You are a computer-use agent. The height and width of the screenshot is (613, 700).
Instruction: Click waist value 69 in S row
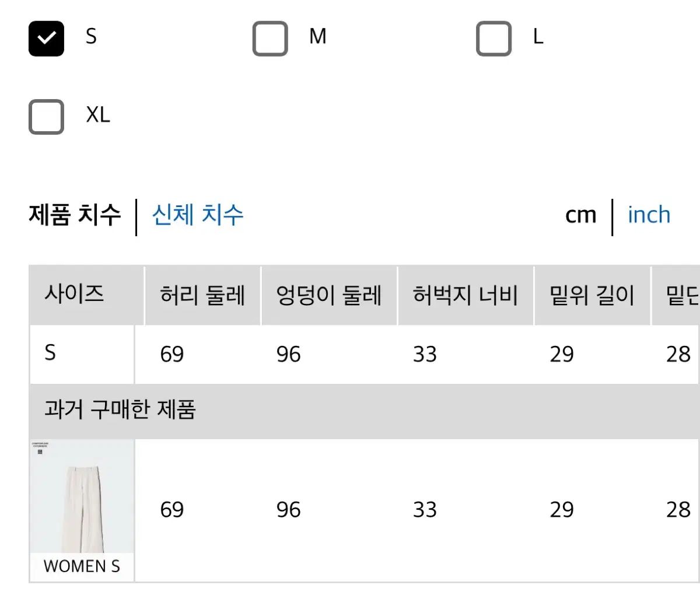[x=172, y=354]
